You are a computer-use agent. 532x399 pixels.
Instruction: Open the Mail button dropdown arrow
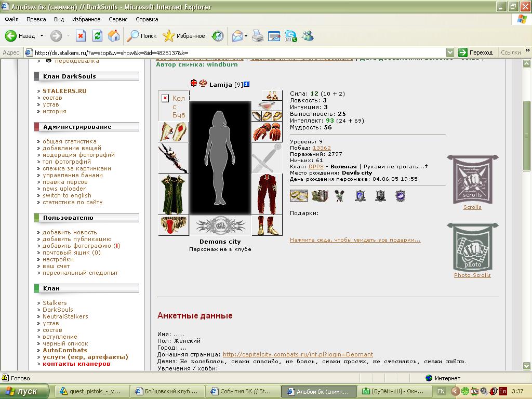[x=246, y=36]
